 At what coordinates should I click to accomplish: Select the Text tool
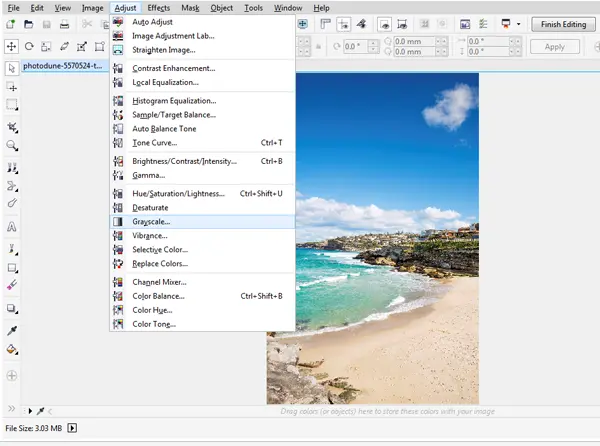click(x=12, y=227)
